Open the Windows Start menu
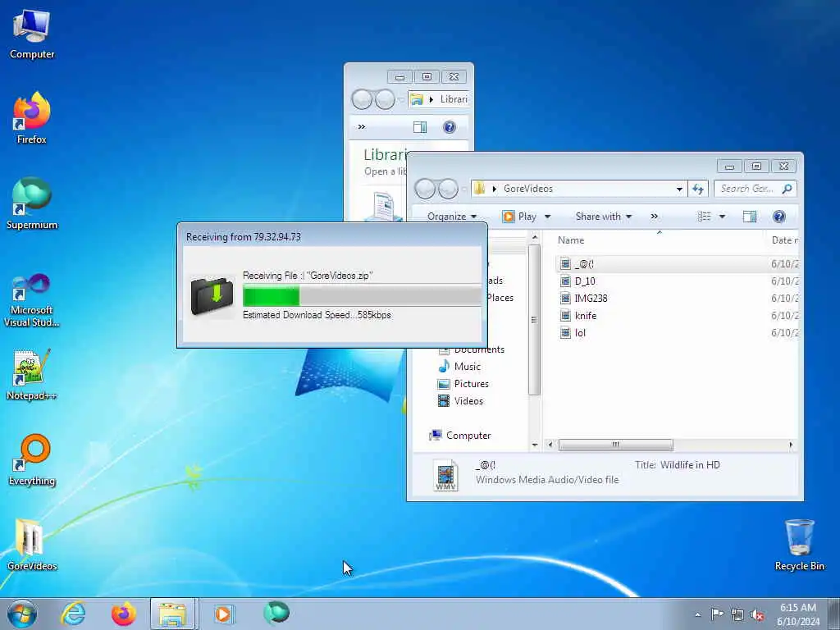 (22, 614)
